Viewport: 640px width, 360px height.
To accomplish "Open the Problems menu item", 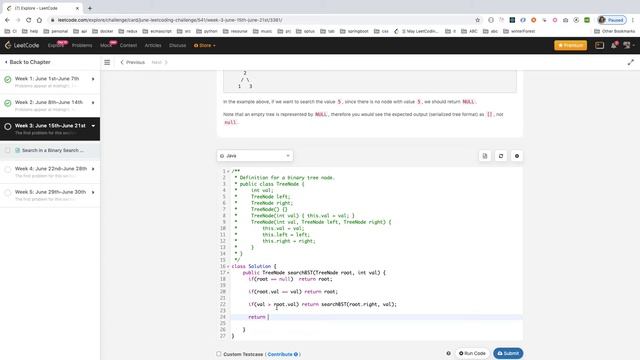I will click(x=82, y=45).
